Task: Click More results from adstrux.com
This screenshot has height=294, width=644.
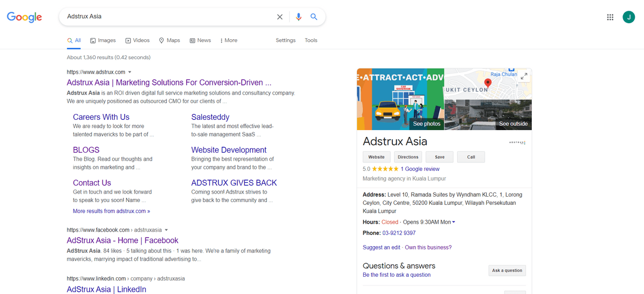Action: (x=112, y=211)
